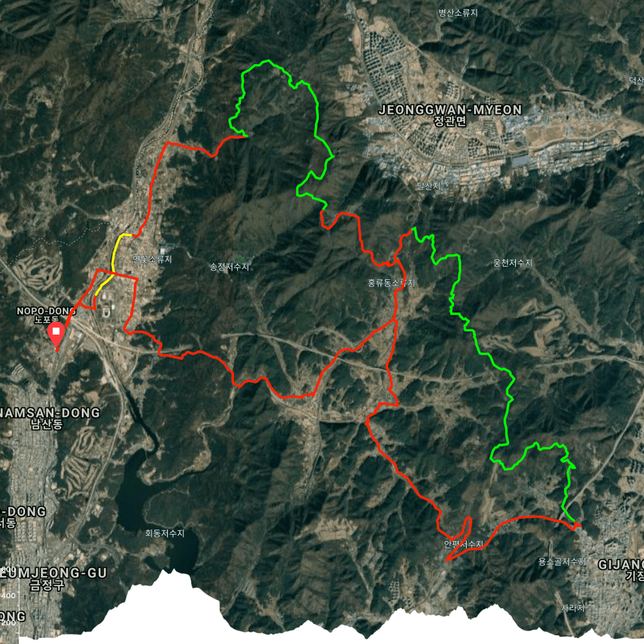Click the NOPO-DONG label above the pin
The height and width of the screenshot is (644, 644).
click(46, 311)
